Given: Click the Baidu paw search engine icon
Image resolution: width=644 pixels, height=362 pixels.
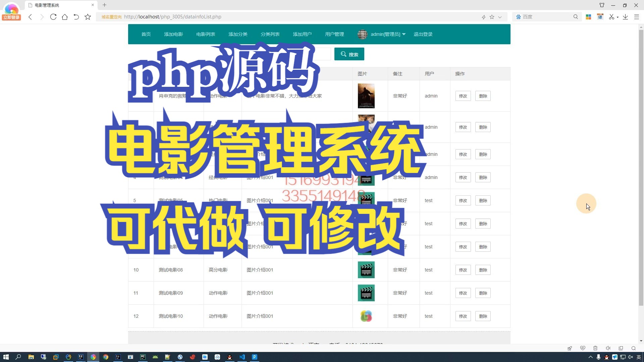Looking at the screenshot, I should 518,17.
